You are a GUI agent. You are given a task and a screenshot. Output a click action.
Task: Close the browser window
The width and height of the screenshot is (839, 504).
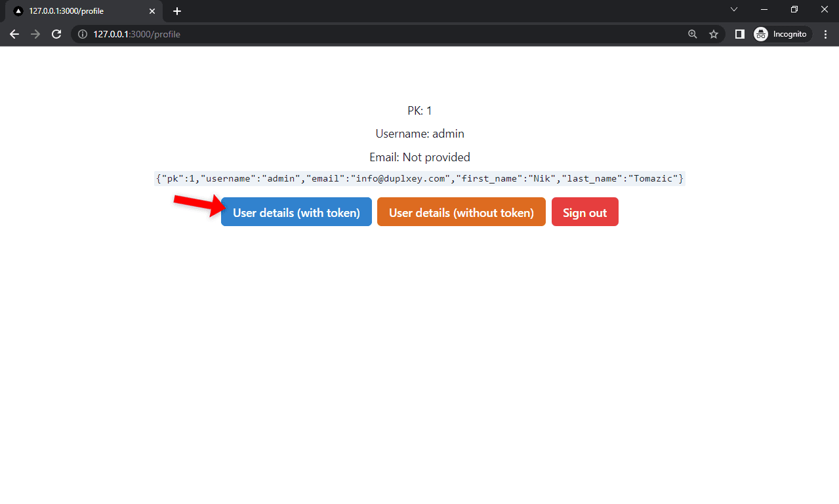click(824, 9)
